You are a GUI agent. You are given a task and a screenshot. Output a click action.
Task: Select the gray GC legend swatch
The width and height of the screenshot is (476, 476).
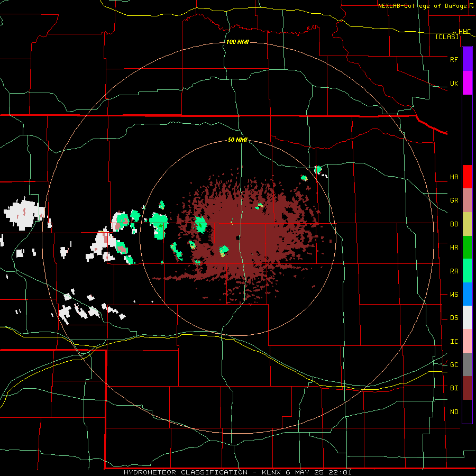467,364
